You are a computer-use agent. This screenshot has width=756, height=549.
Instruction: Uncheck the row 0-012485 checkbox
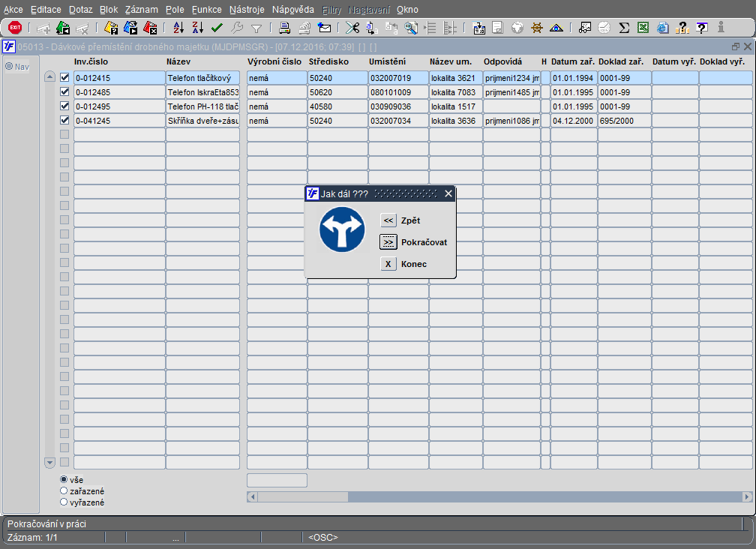64,91
